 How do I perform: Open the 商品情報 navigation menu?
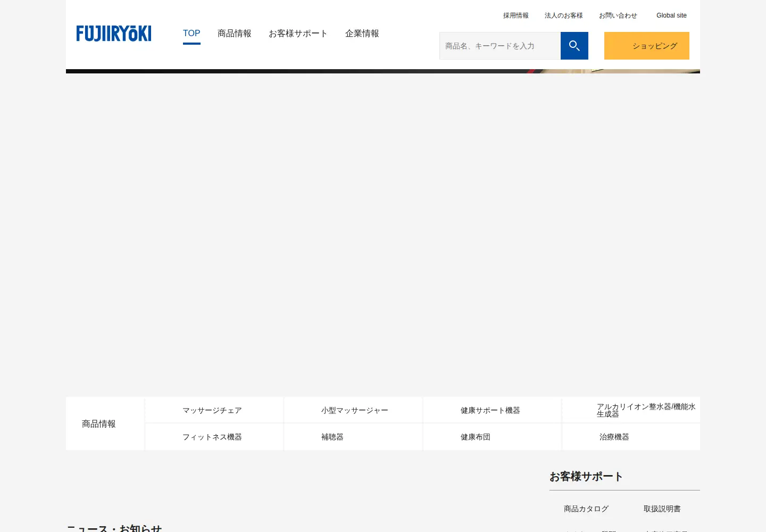tap(235, 34)
